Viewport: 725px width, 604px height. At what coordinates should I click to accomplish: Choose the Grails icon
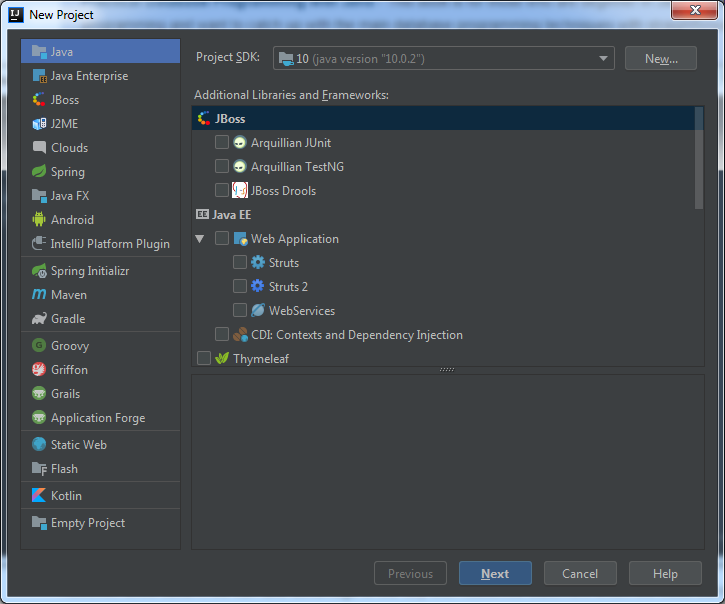(x=39, y=394)
